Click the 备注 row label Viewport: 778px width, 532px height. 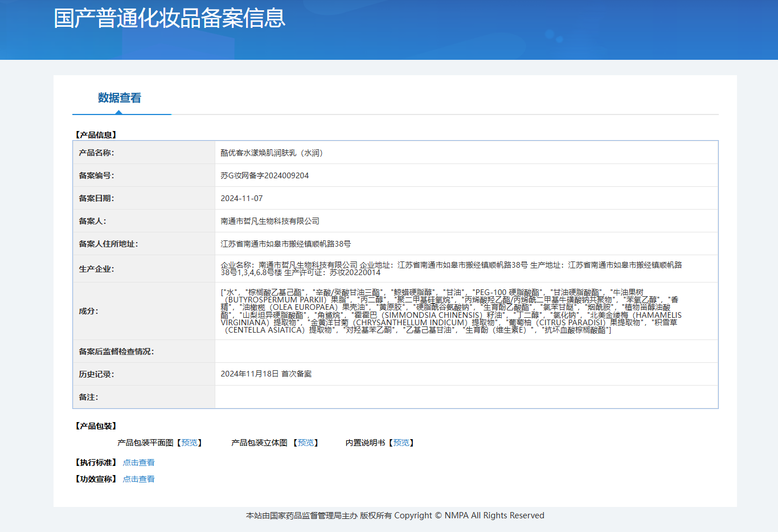[88, 397]
